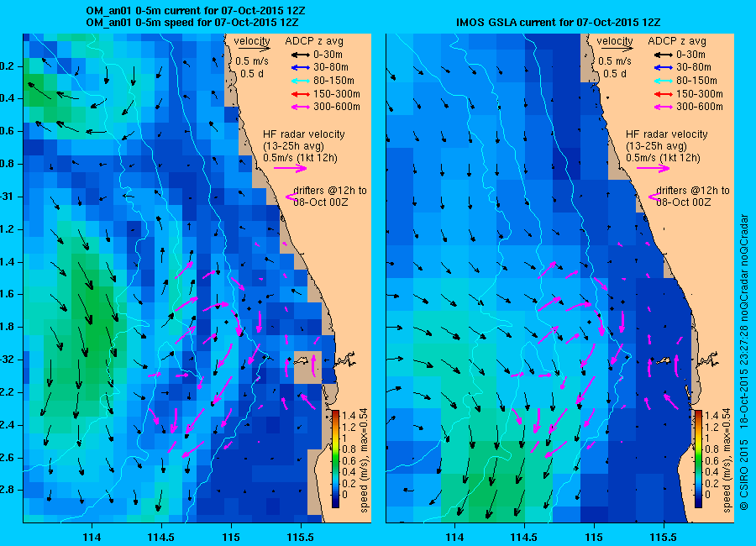Click the '0-30m' label in left legend
The width and height of the screenshot is (756, 546).
(x=328, y=55)
